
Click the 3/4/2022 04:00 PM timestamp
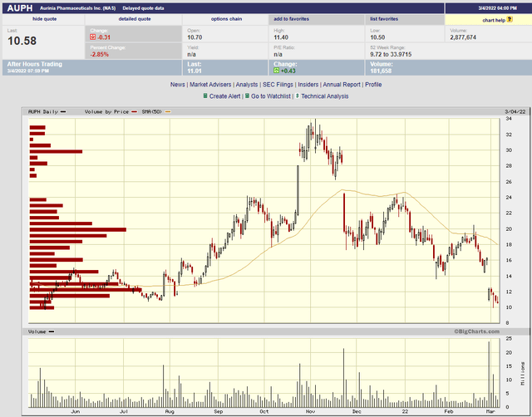tap(498, 8)
